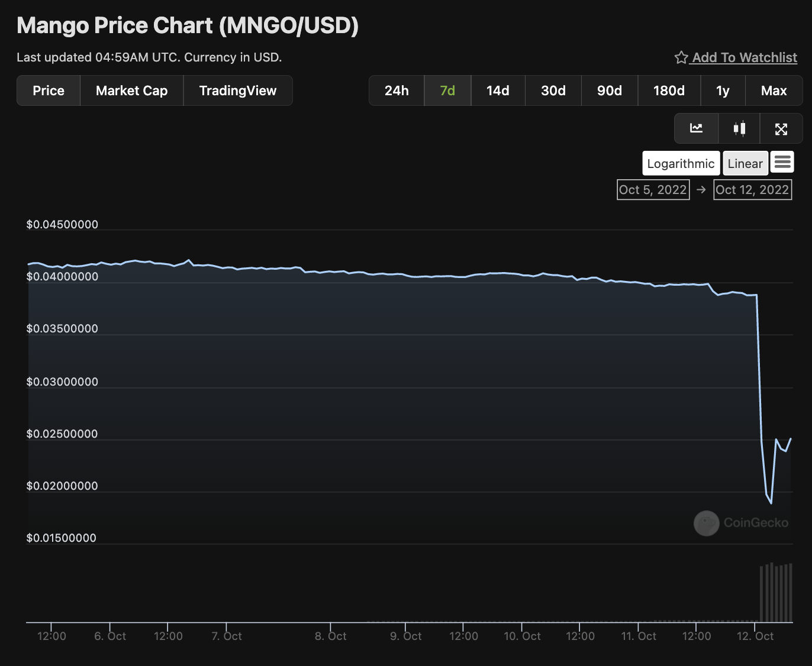Choose the 14d time range

click(x=498, y=90)
